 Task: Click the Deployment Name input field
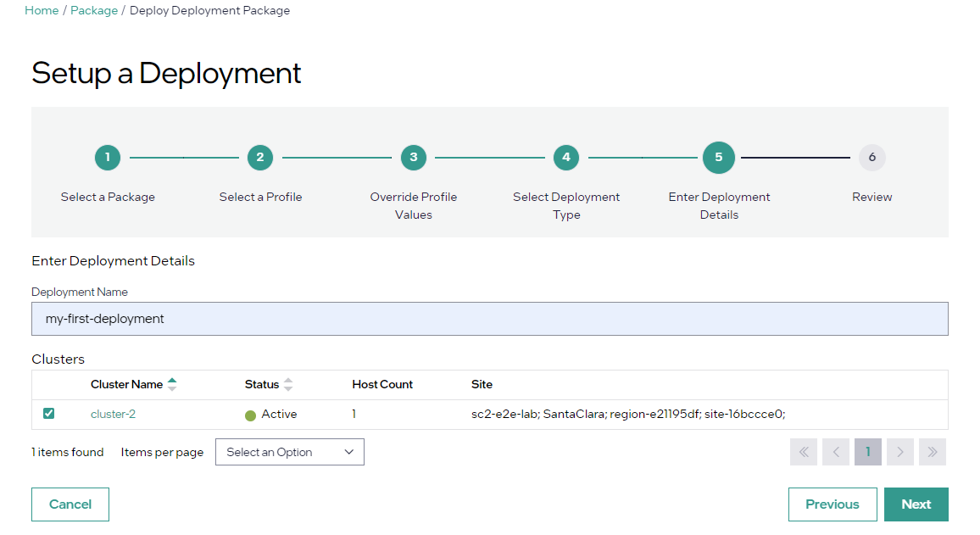(489, 319)
